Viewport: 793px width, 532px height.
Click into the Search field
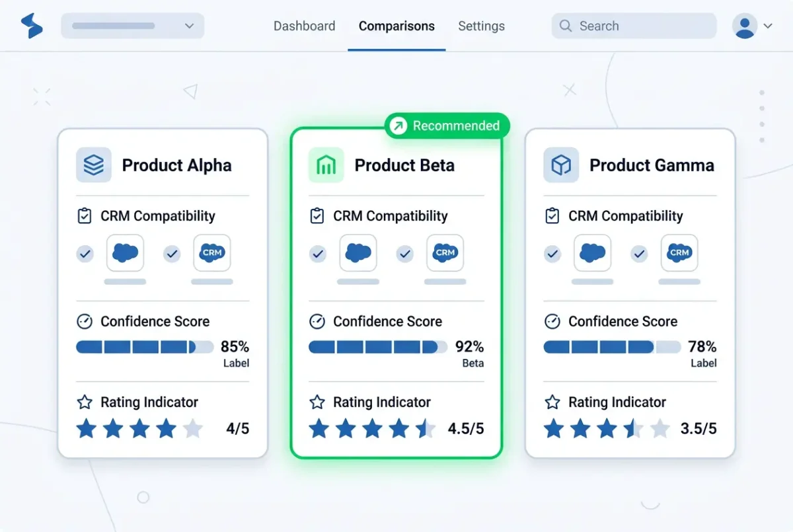pos(634,26)
